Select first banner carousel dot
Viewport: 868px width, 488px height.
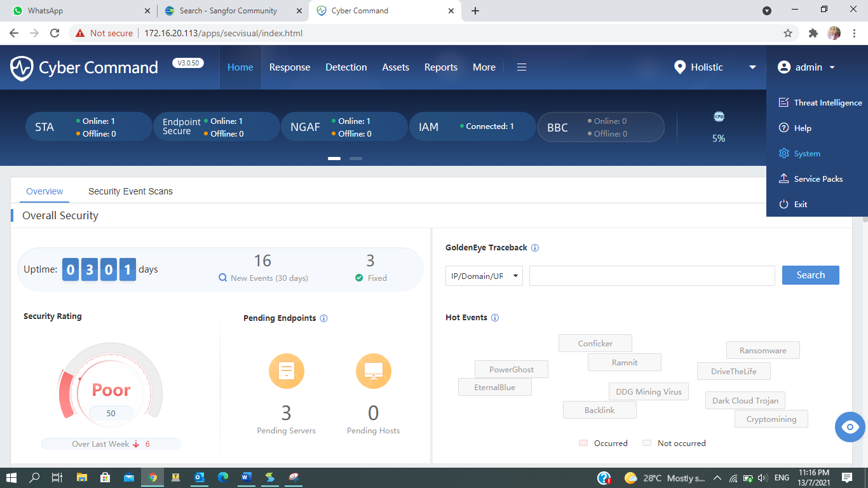click(x=334, y=158)
